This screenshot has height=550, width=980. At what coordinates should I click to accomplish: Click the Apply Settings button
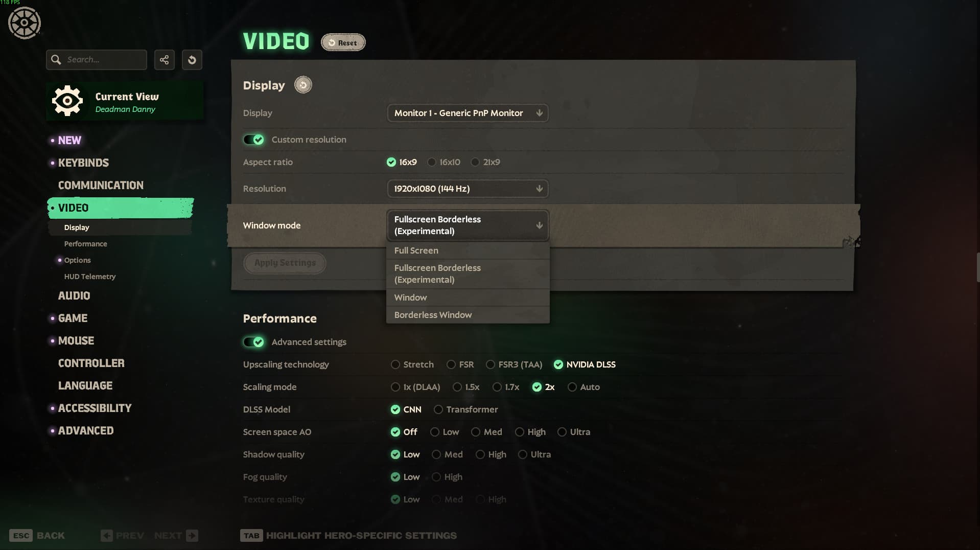coord(285,263)
